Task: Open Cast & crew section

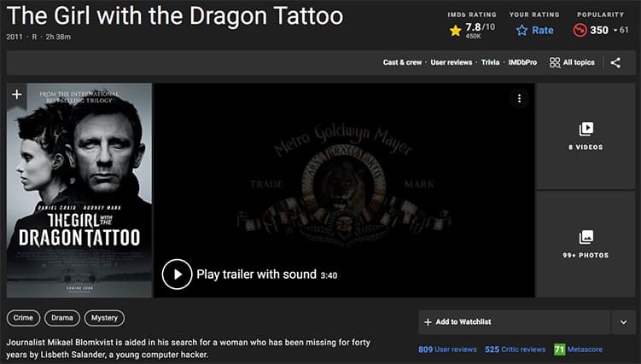Action: (402, 62)
